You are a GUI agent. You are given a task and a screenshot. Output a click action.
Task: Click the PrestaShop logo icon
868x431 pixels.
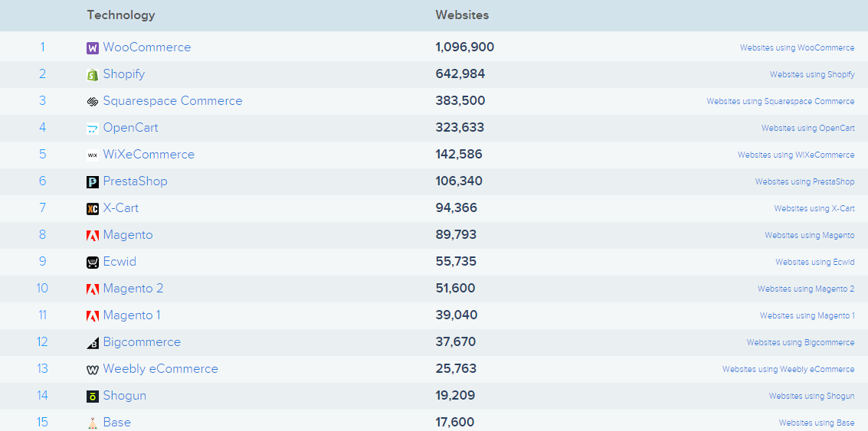(x=93, y=182)
